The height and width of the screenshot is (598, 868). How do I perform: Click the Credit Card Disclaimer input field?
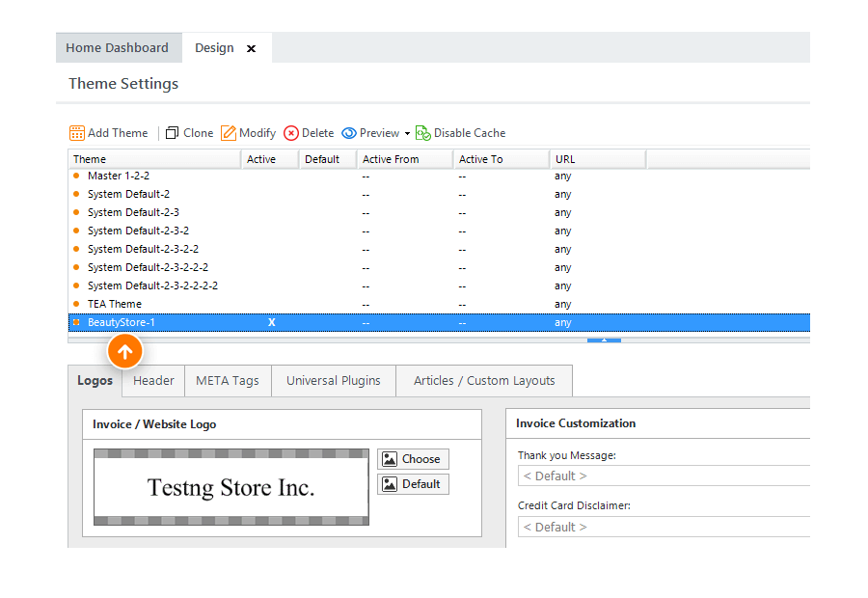click(x=664, y=527)
